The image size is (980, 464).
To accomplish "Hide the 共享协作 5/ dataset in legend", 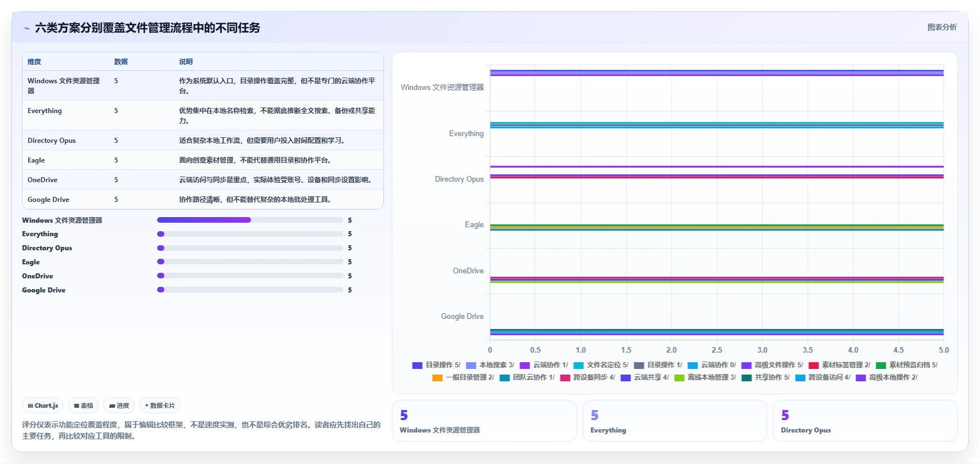I will coord(766,377).
